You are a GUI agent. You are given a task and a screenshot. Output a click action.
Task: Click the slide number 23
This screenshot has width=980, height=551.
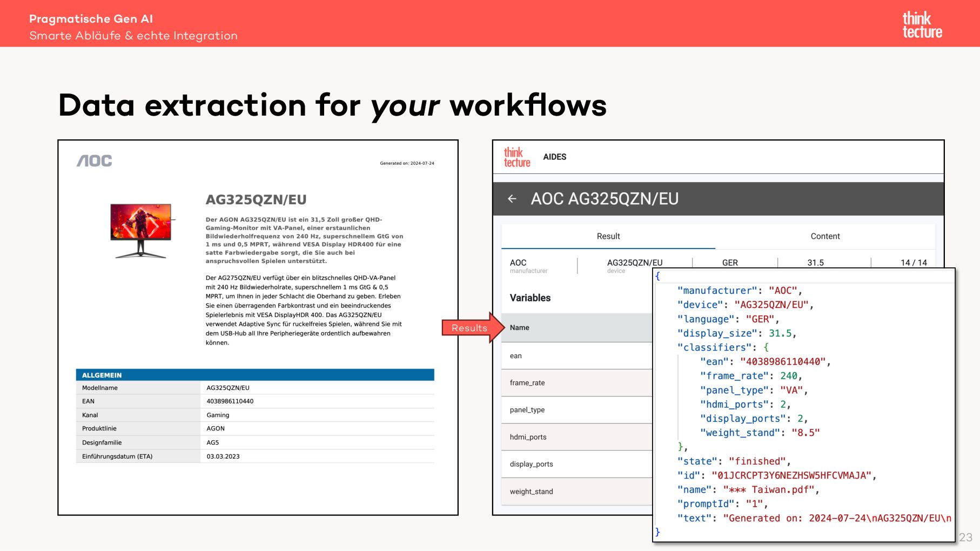[965, 537]
